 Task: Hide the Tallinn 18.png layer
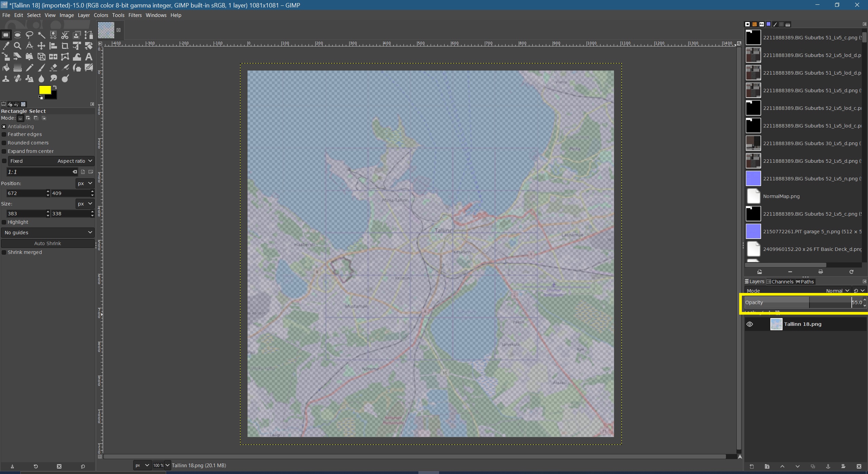[x=750, y=324]
